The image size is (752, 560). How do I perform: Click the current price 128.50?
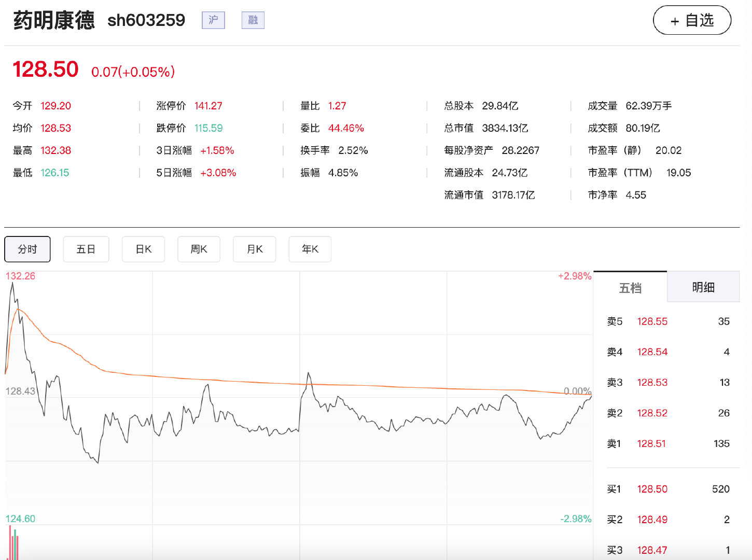(x=46, y=69)
